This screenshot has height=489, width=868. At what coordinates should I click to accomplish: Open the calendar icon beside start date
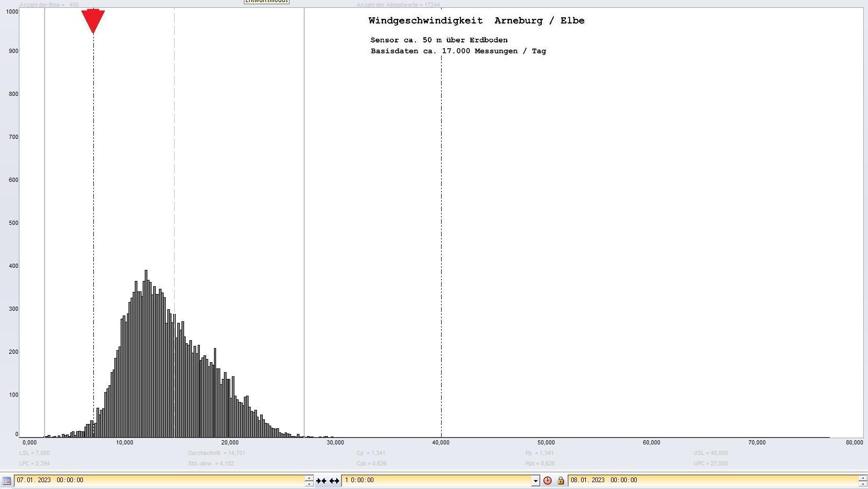click(x=7, y=481)
